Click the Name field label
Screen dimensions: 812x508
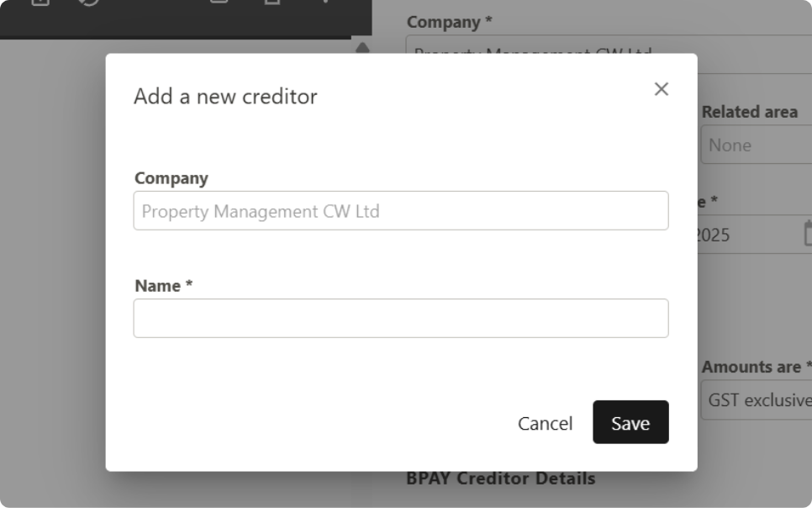click(163, 286)
